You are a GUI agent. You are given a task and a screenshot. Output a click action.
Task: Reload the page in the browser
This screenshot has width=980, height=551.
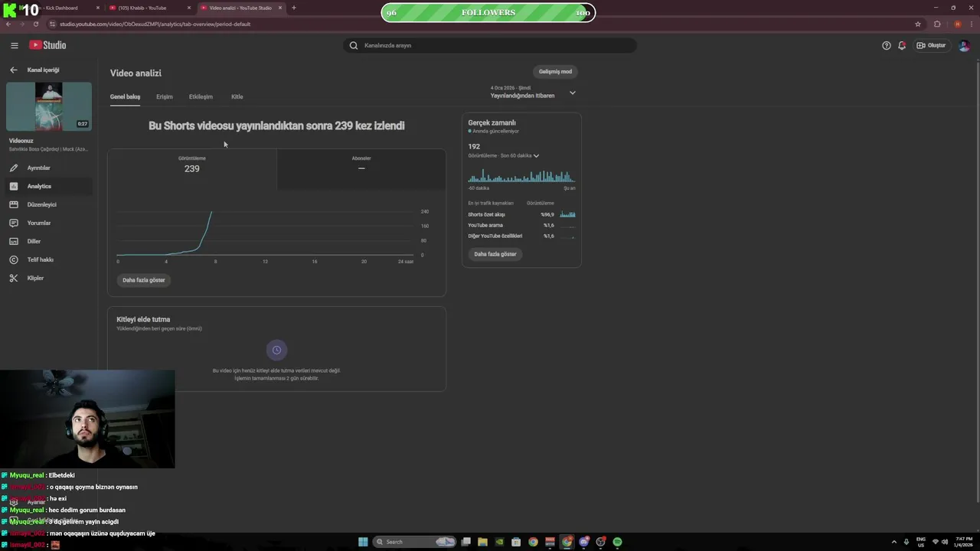[36, 24]
